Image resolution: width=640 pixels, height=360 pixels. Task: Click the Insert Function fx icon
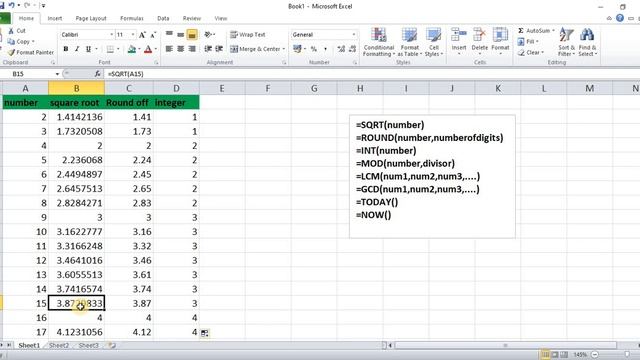click(x=97, y=74)
